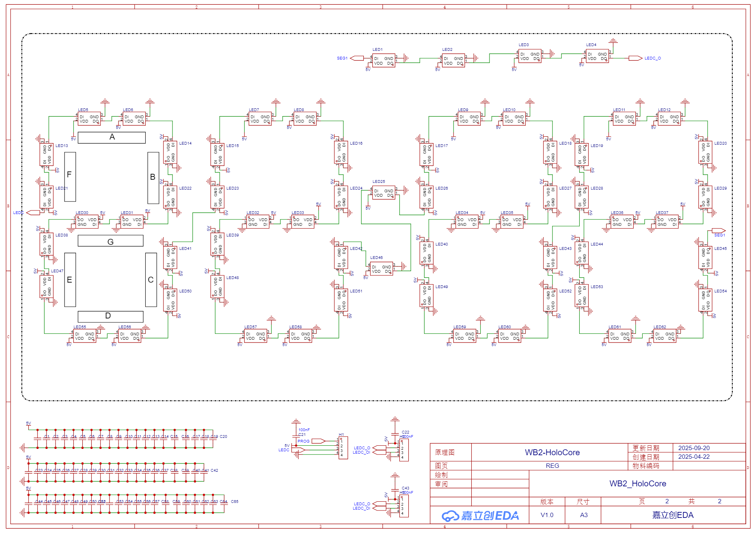
Task: Select the segment G rectangle
Action: 110,241
